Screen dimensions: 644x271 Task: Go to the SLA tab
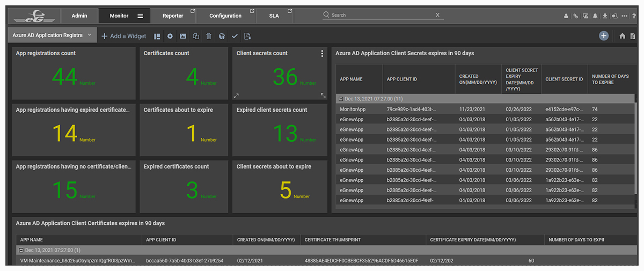pyautogui.click(x=274, y=16)
